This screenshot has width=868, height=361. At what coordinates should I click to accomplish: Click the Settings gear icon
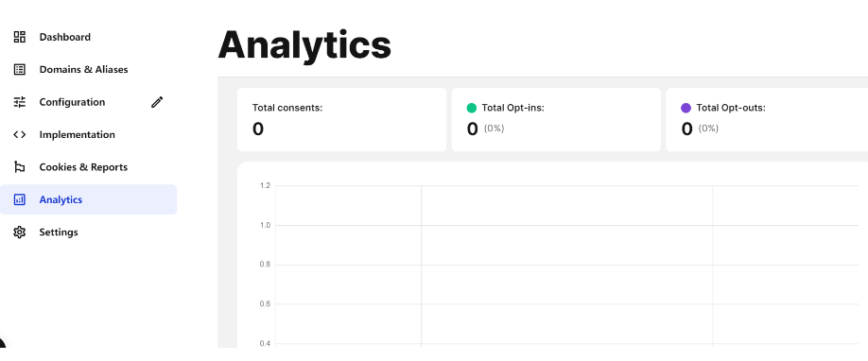pyautogui.click(x=19, y=232)
